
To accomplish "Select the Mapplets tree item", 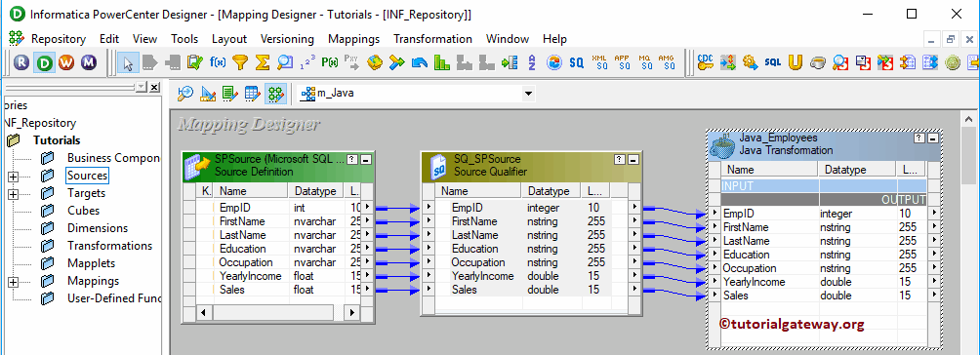I will [x=91, y=263].
